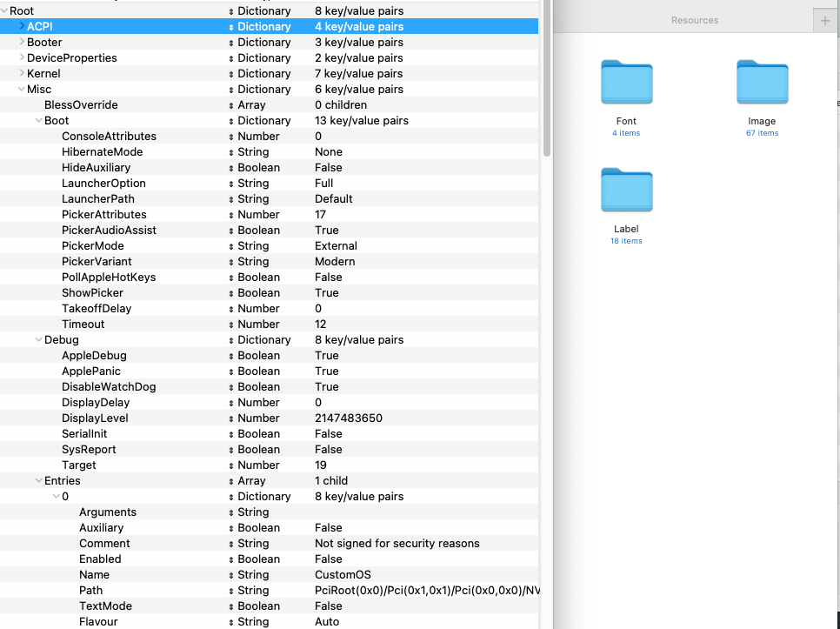Expand the Booter dictionary
The width and height of the screenshot is (840, 629).
[22, 42]
